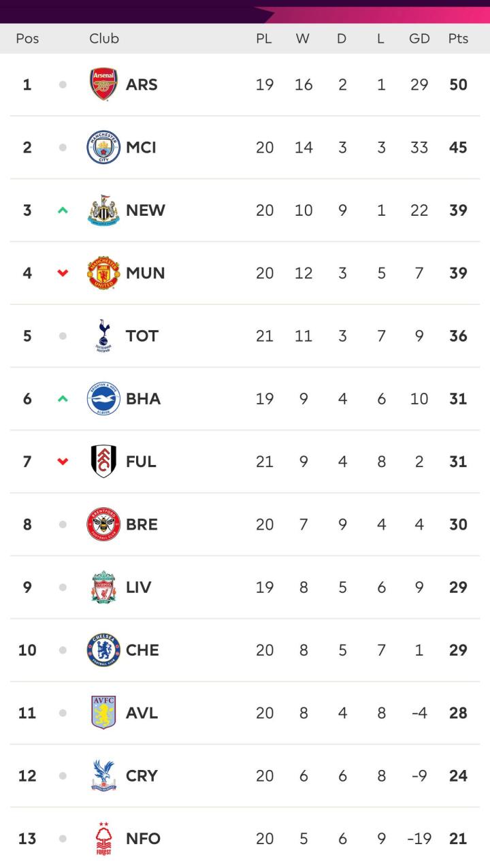The width and height of the screenshot is (490, 868).
Task: Tap the CRY team name
Action: click(x=142, y=775)
